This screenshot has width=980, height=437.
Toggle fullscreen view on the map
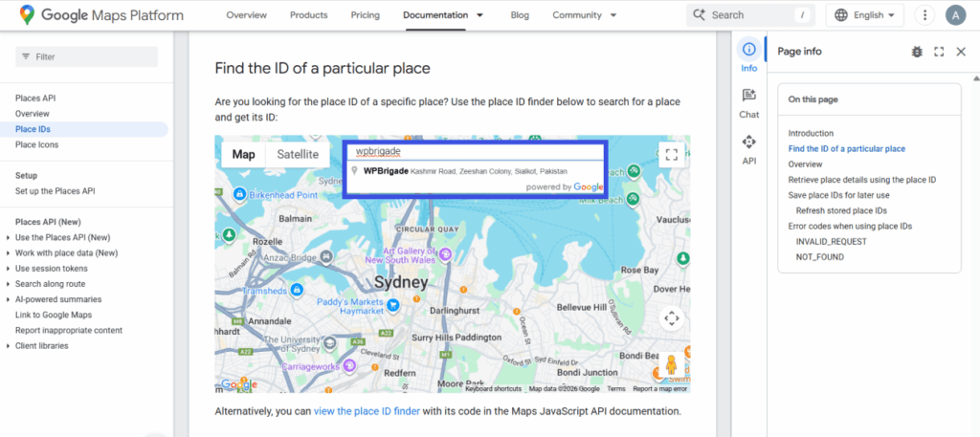pos(671,154)
